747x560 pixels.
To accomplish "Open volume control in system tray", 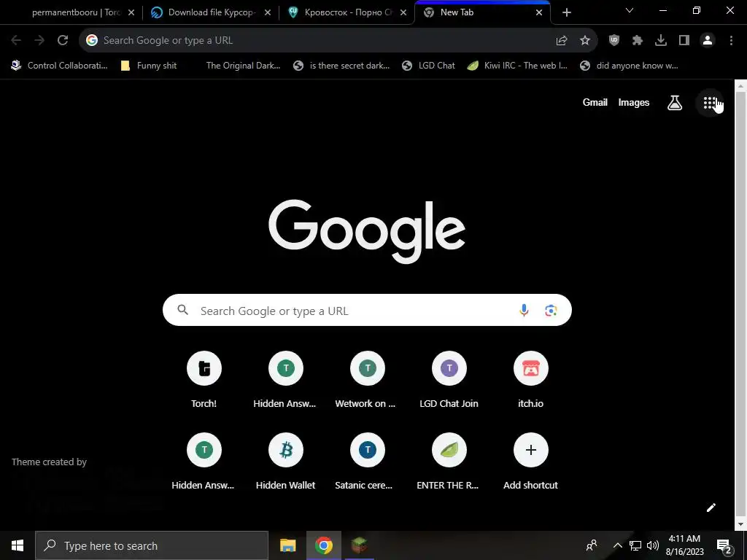I will point(653,545).
